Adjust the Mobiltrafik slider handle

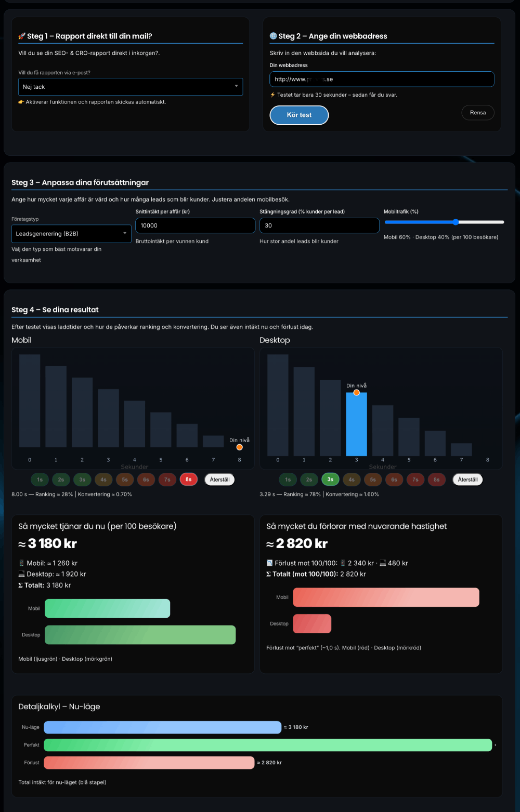click(x=456, y=222)
